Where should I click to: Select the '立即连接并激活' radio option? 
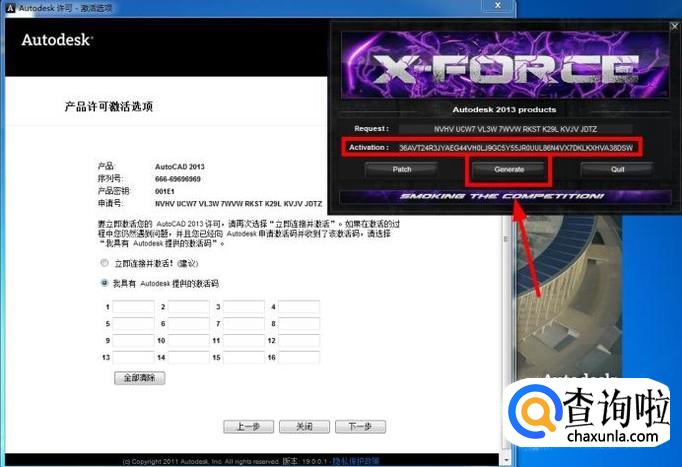104,263
